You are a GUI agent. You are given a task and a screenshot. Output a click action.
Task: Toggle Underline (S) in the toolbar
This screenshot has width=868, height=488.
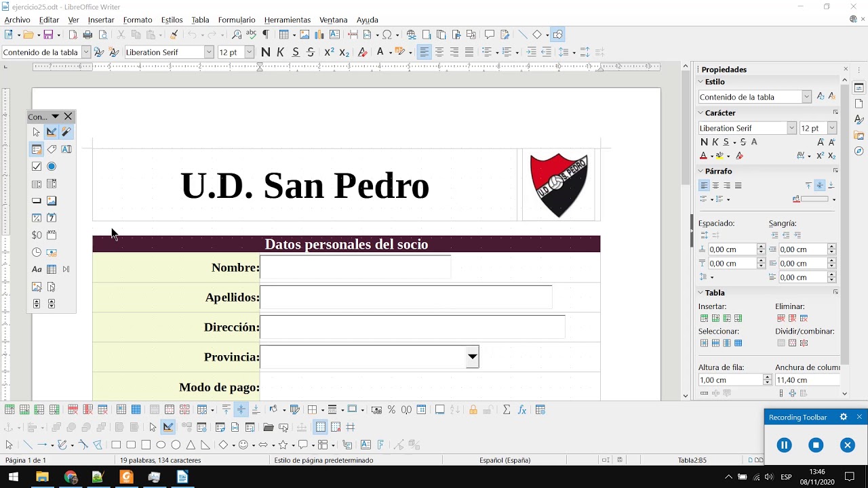click(x=296, y=52)
